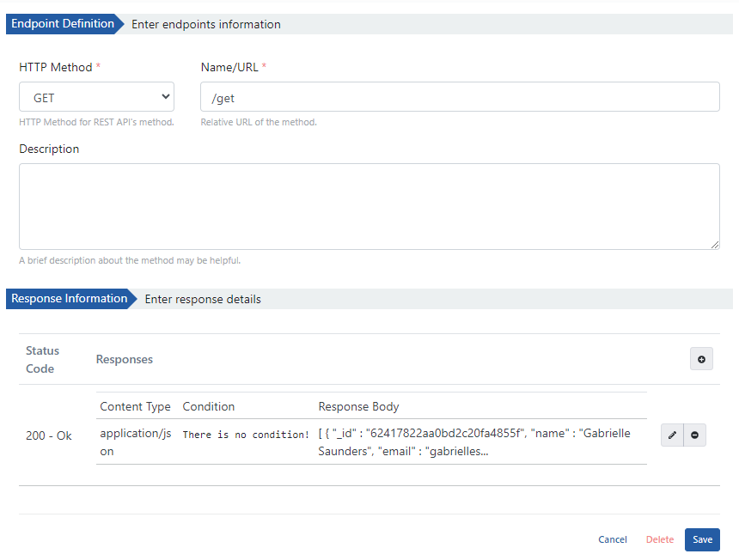Cancel editing the endpoint
Image resolution: width=739 pixels, height=560 pixels.
click(x=613, y=539)
